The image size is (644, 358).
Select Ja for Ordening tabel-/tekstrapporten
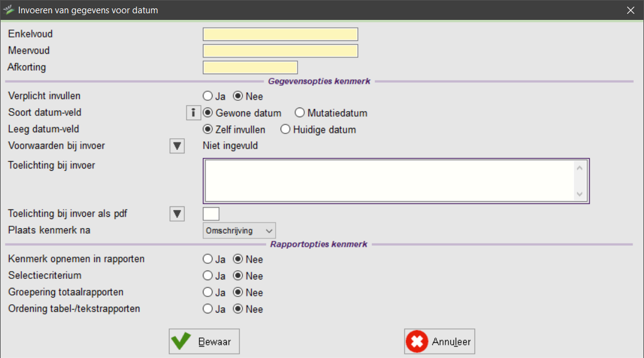pyautogui.click(x=208, y=309)
